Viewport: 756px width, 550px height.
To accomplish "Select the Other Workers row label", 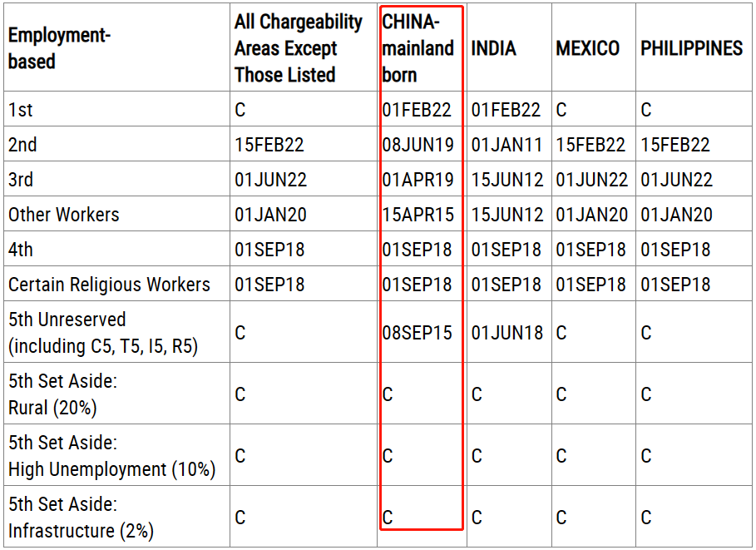I will tap(64, 215).
